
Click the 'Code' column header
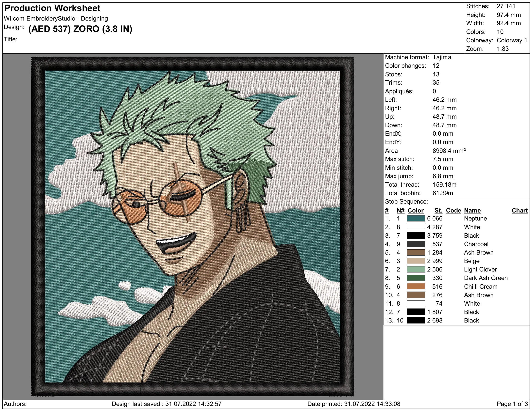[453, 211]
